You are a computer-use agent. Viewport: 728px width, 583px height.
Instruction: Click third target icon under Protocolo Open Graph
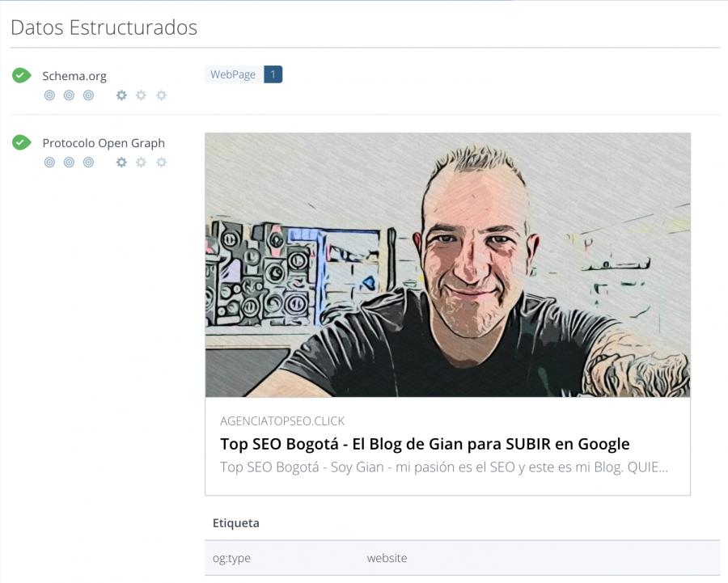coord(88,163)
